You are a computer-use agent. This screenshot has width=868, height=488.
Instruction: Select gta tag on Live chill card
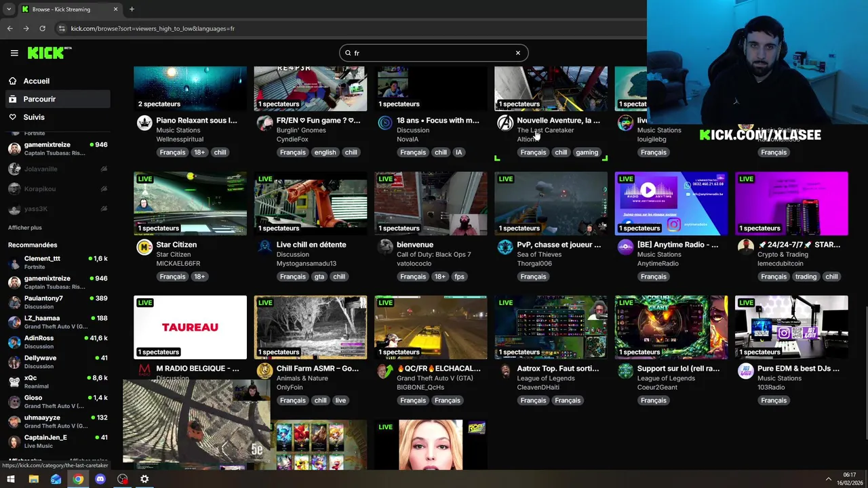click(x=319, y=277)
